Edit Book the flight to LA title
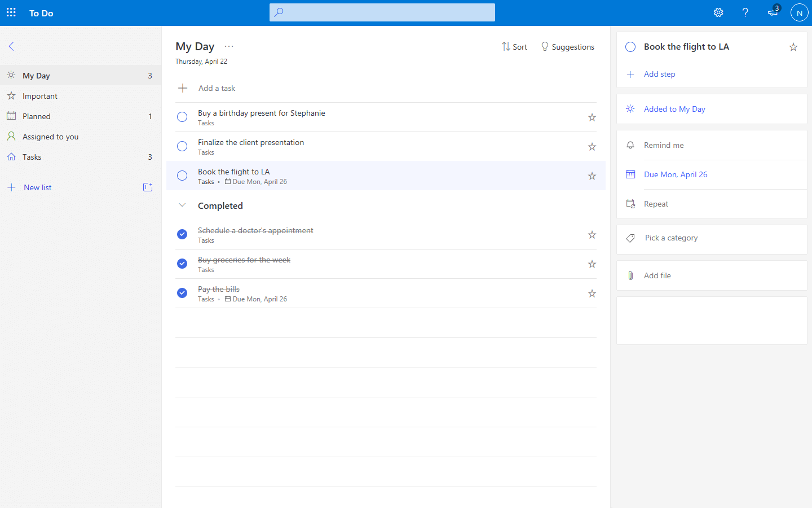Image resolution: width=812 pixels, height=508 pixels. point(686,46)
